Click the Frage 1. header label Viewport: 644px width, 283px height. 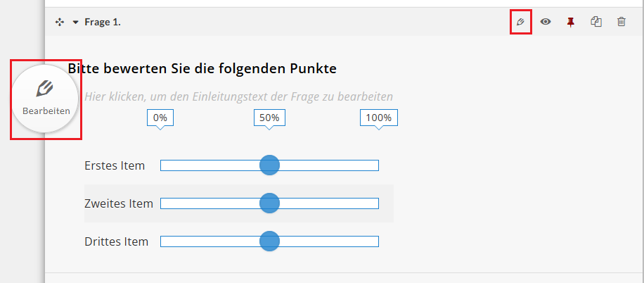coord(103,23)
